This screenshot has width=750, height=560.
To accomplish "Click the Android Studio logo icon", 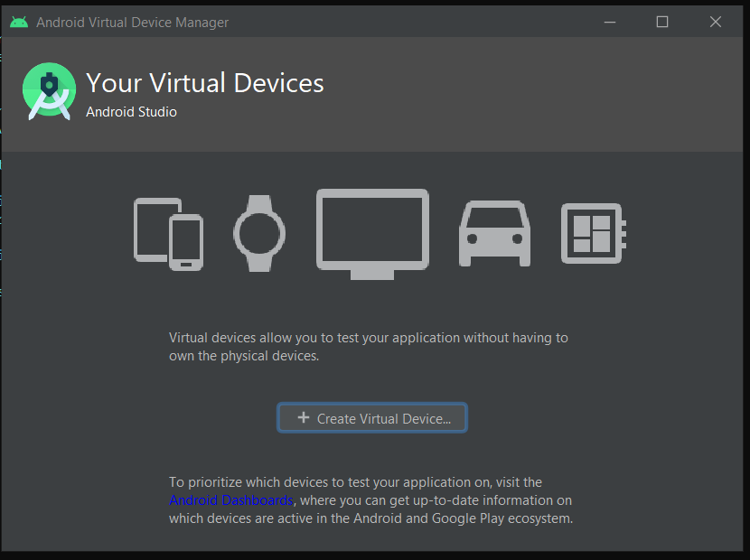I will pyautogui.click(x=50, y=91).
